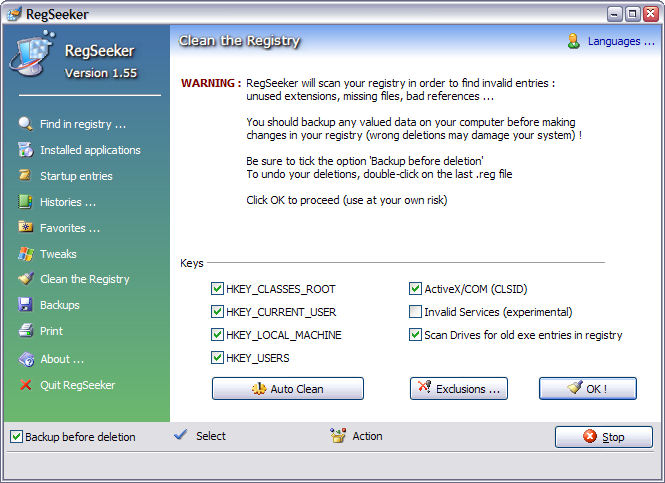Toggle HKEY_LOCAL_MACHINE checkbox
Viewport: 665px width, 483px height.
click(217, 335)
